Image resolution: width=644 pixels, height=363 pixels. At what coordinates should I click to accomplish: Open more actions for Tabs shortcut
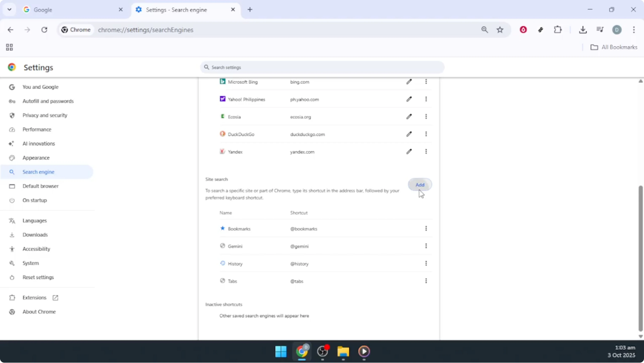(x=426, y=281)
